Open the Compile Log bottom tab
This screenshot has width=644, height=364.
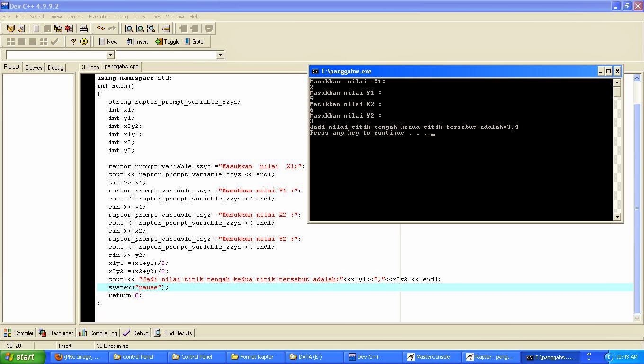pyautogui.click(x=98, y=333)
